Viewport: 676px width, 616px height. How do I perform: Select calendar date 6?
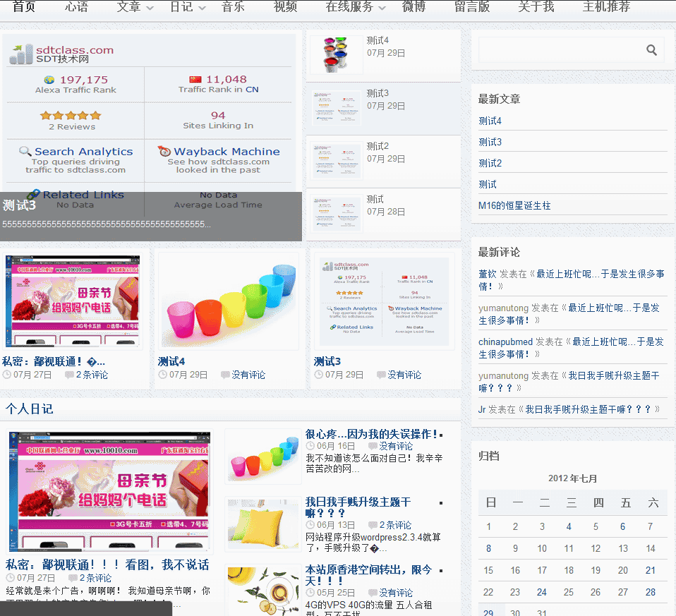coord(622,527)
